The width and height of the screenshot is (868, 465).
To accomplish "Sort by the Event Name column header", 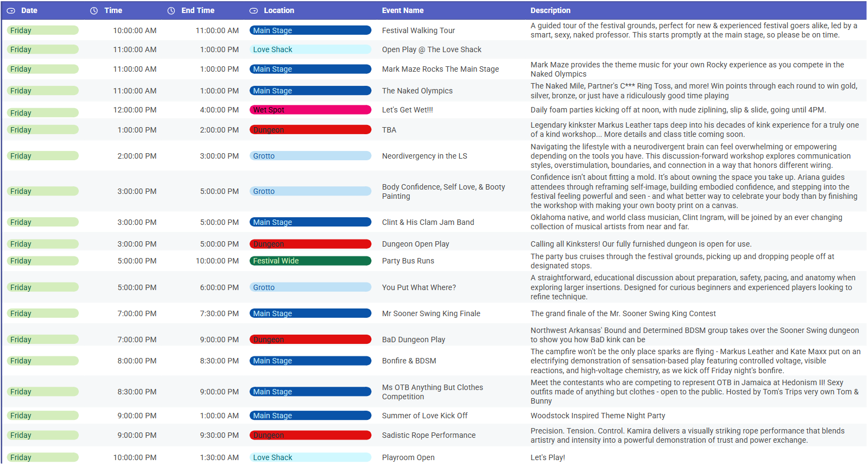I will click(x=402, y=10).
